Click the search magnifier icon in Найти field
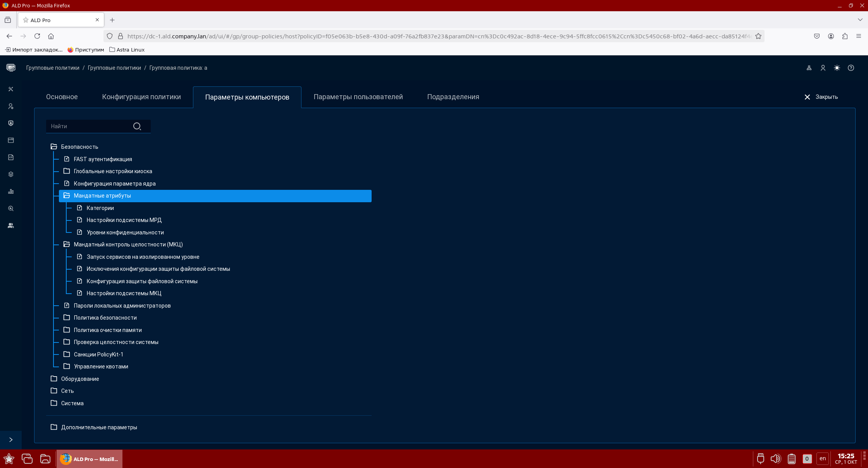The width and height of the screenshot is (868, 468). (x=137, y=126)
